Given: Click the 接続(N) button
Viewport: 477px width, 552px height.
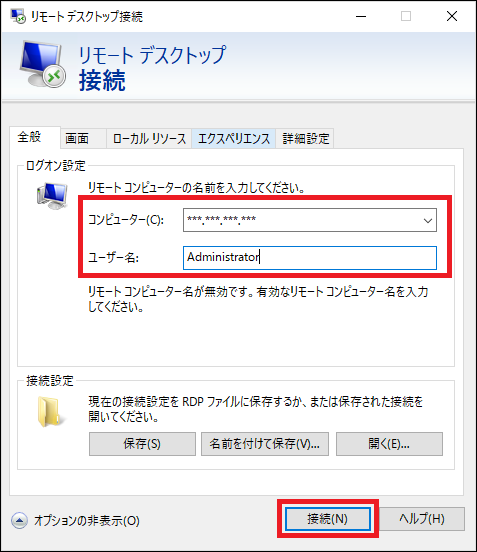Looking at the screenshot, I should 328,519.
